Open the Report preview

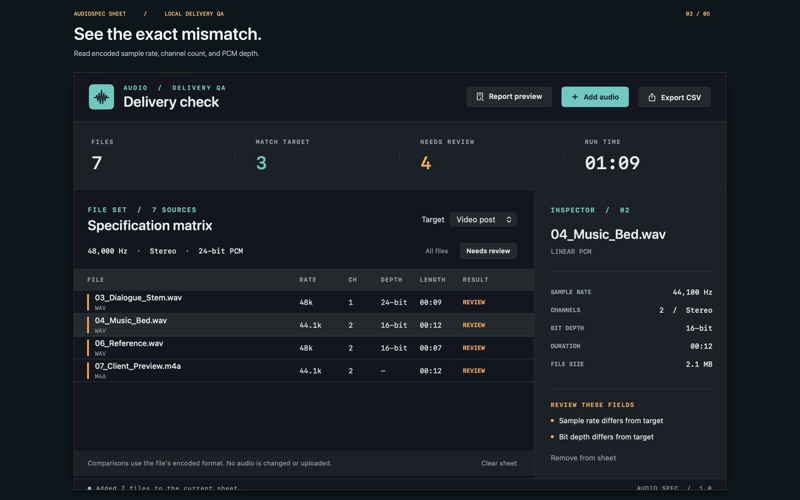[x=509, y=96]
